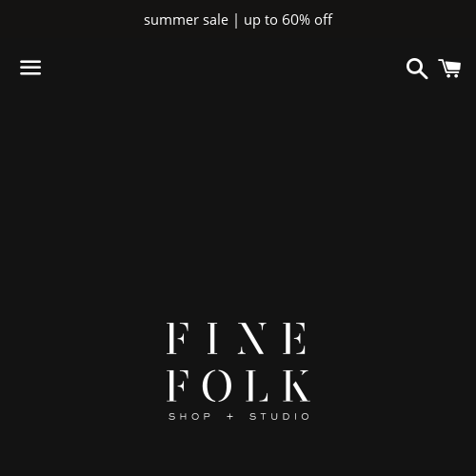Click the Fine Folk logo

238,371
